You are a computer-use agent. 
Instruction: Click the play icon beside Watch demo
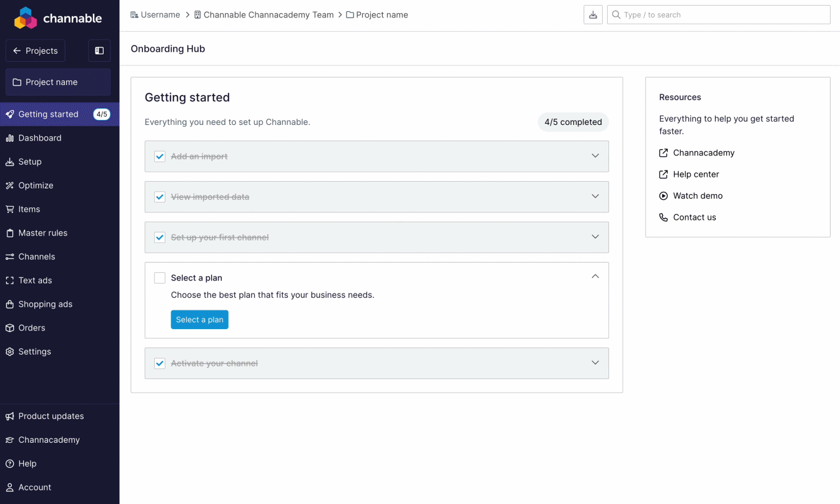pos(663,196)
